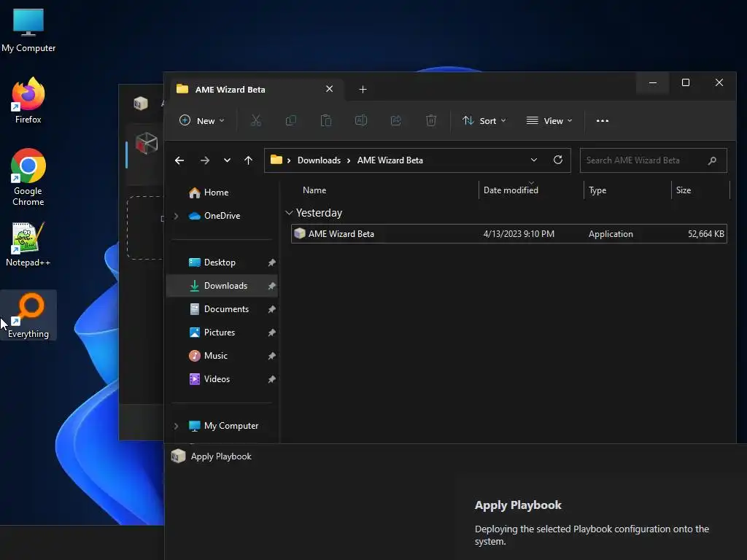Open the See more three-dots menu
The height and width of the screenshot is (560, 747).
(602, 120)
